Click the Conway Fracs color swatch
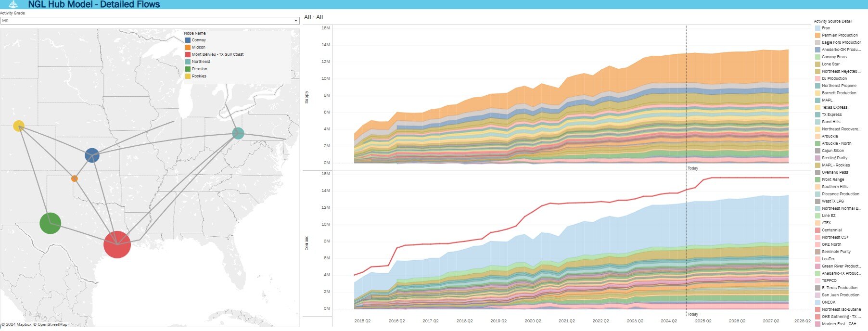868x331 pixels. [817, 57]
